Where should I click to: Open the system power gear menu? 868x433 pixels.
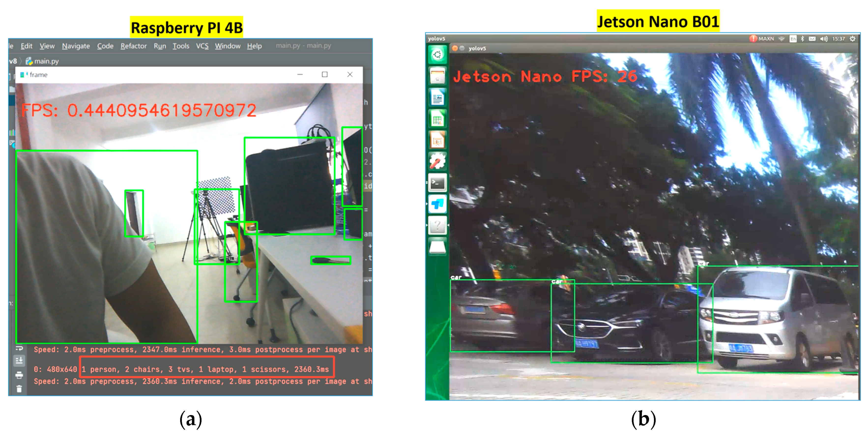852,39
